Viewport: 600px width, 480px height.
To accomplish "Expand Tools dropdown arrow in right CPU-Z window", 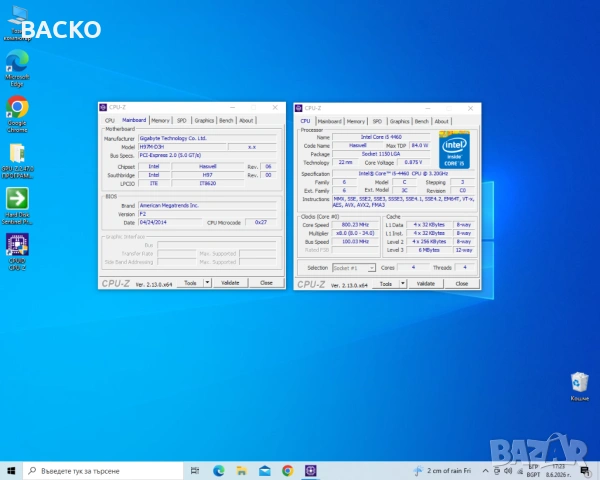I will click(403, 284).
